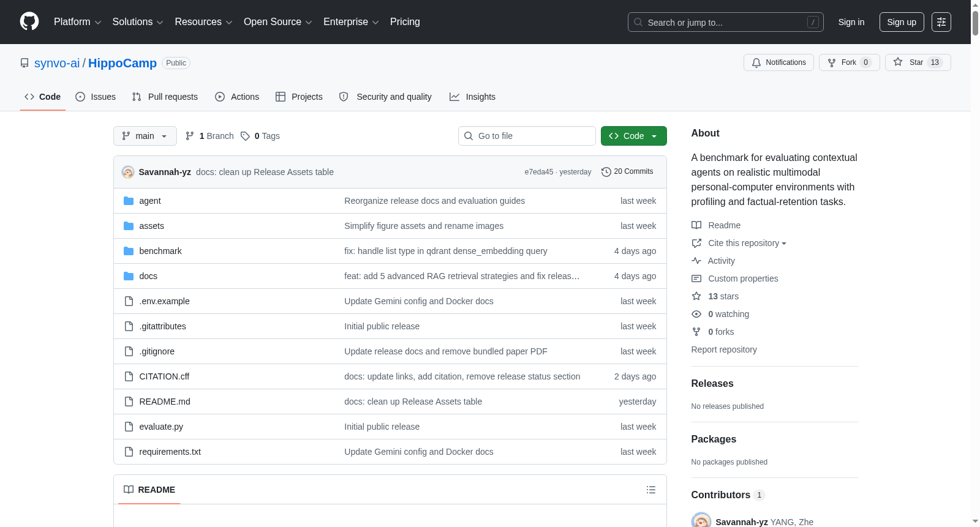Open the main branch selector dropdown
The height and width of the screenshot is (527, 980).
[145, 136]
